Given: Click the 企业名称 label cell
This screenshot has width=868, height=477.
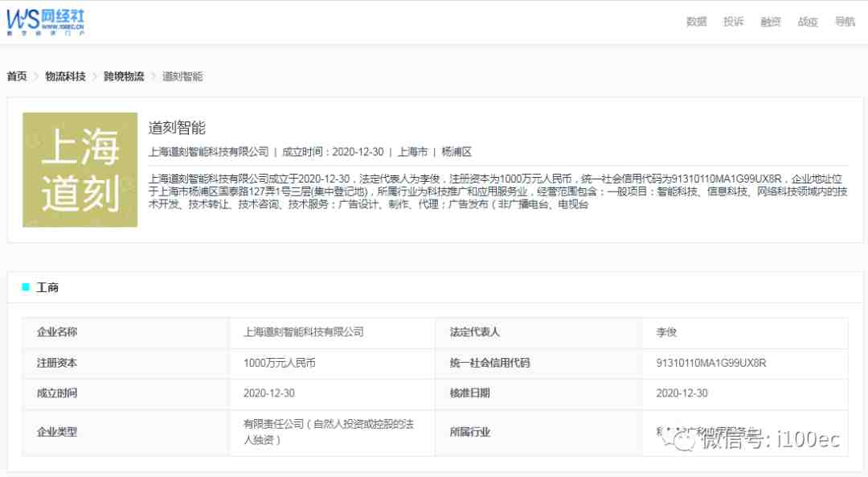Looking at the screenshot, I should coord(125,332).
